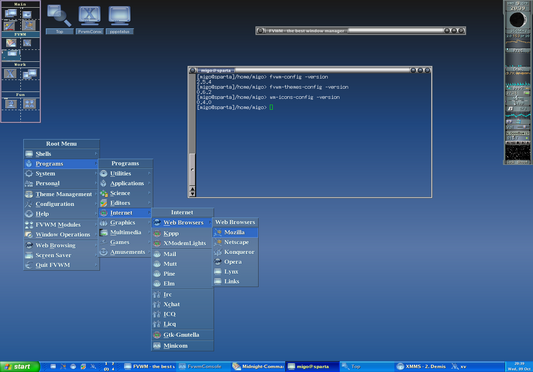This screenshot has height=372, width=533.
Task: Click Quit FVWM in Root Menu
Action: 62,265
